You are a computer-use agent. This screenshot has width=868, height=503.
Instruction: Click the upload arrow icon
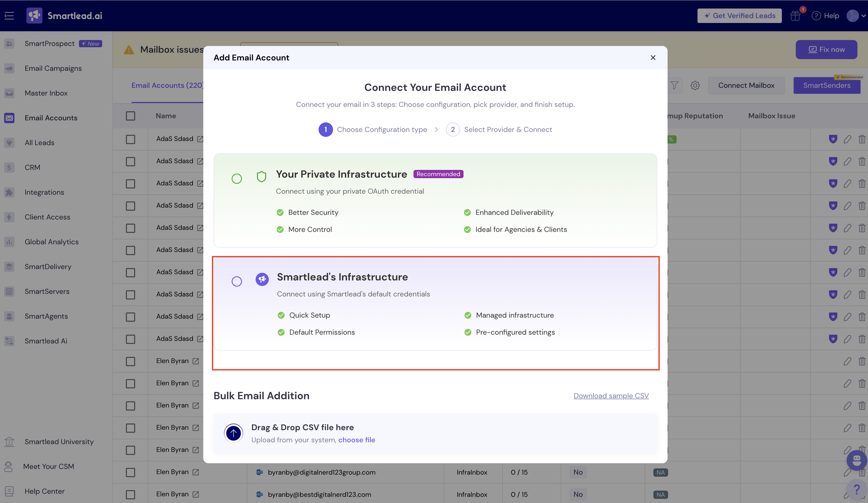pos(233,433)
